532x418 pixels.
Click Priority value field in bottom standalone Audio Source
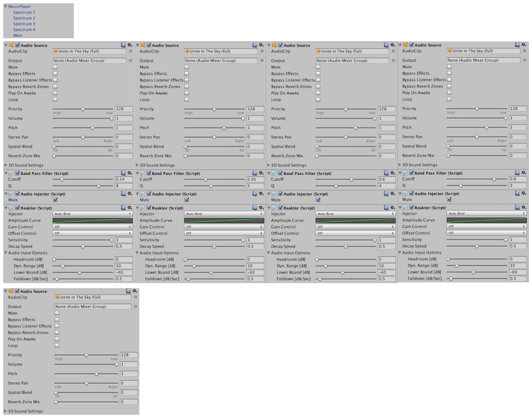pos(129,355)
